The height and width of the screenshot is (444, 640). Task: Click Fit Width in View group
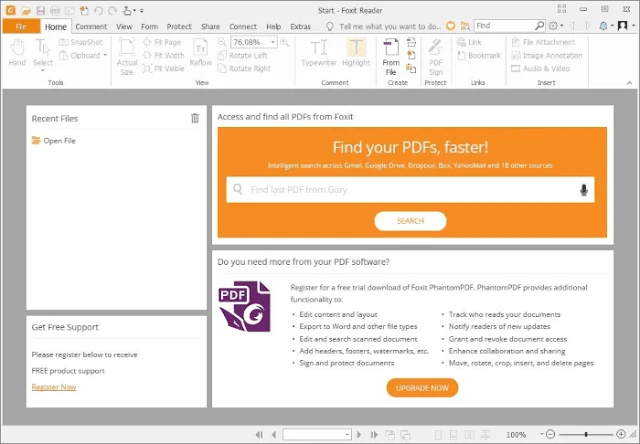(164, 55)
